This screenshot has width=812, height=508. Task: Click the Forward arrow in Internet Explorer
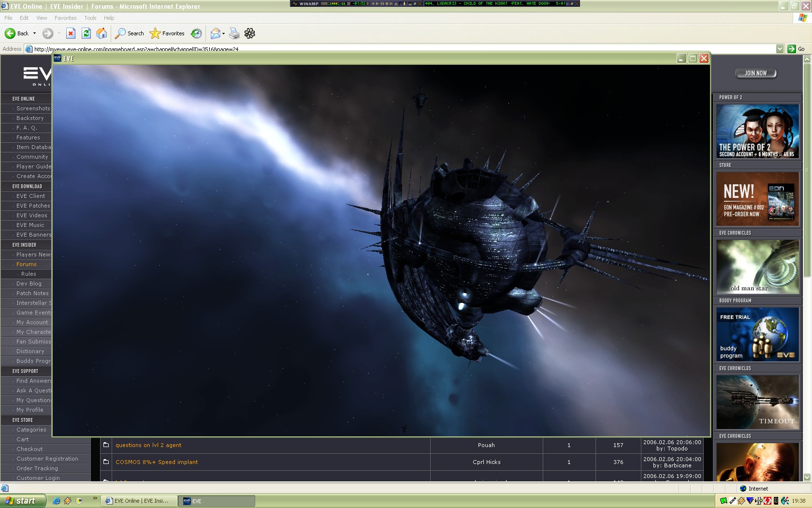[47, 33]
